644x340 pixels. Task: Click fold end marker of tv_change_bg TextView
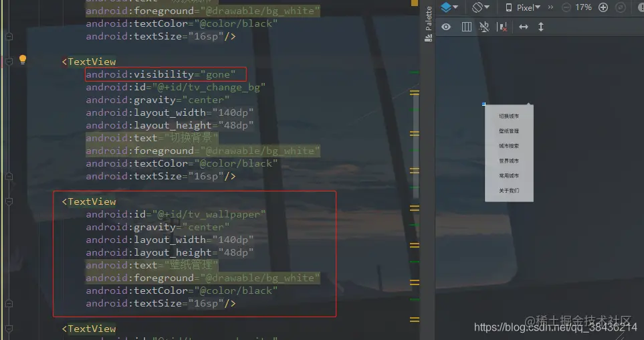click(9, 177)
